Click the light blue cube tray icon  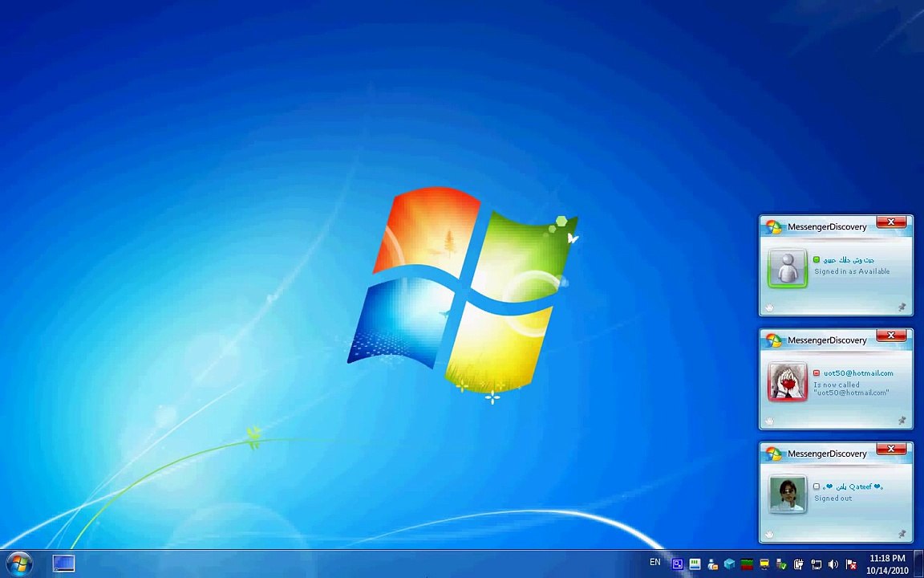[x=730, y=564]
